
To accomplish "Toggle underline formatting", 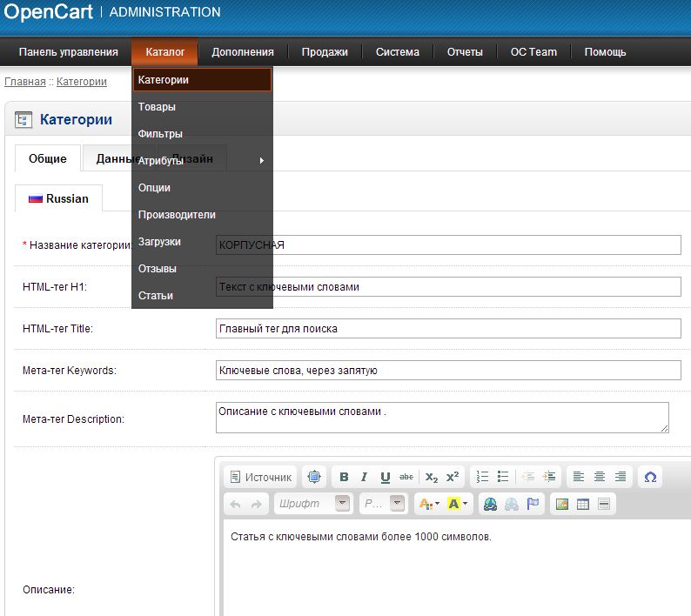I will [385, 477].
